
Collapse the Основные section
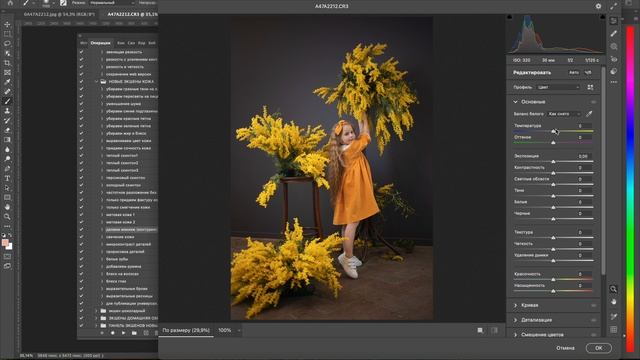tap(516, 102)
